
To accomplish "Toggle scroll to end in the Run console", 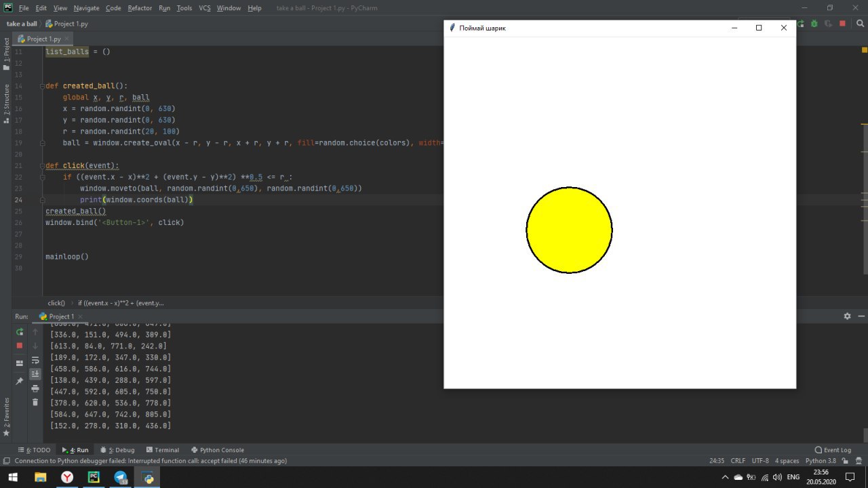I will coord(35,374).
